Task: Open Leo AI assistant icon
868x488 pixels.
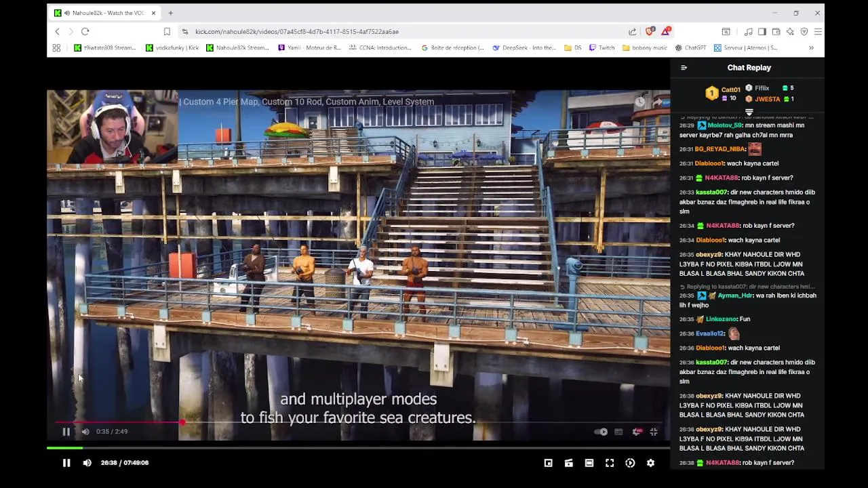Action: pyautogui.click(x=790, y=32)
